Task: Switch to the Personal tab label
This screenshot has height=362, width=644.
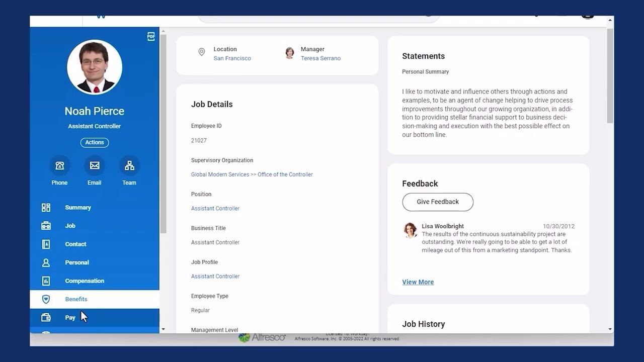Action: [77, 262]
